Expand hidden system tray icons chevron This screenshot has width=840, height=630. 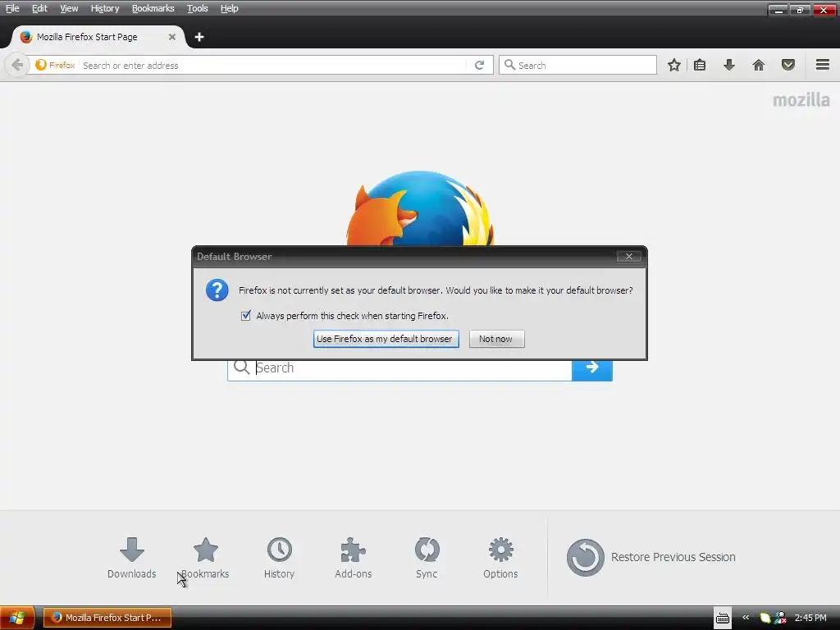746,618
